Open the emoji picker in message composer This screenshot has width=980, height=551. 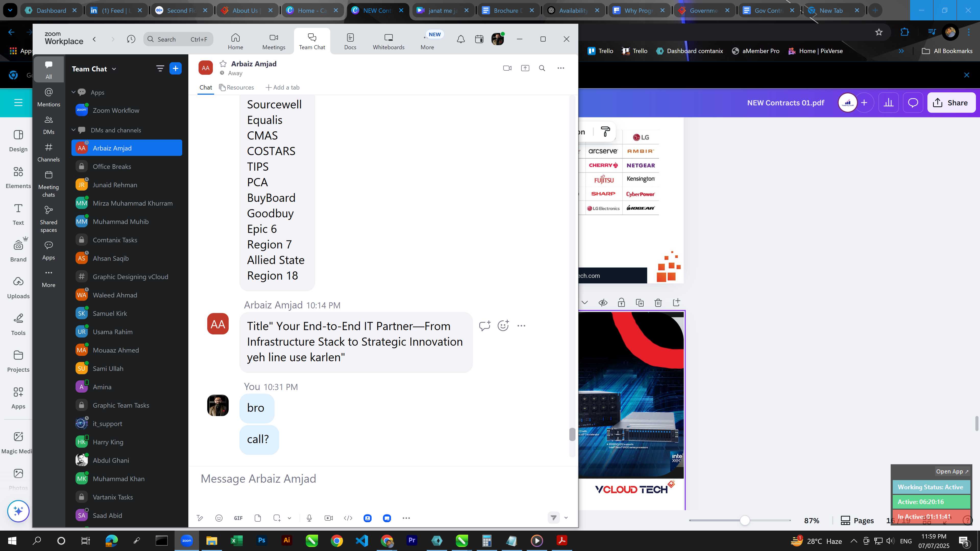[x=219, y=518]
